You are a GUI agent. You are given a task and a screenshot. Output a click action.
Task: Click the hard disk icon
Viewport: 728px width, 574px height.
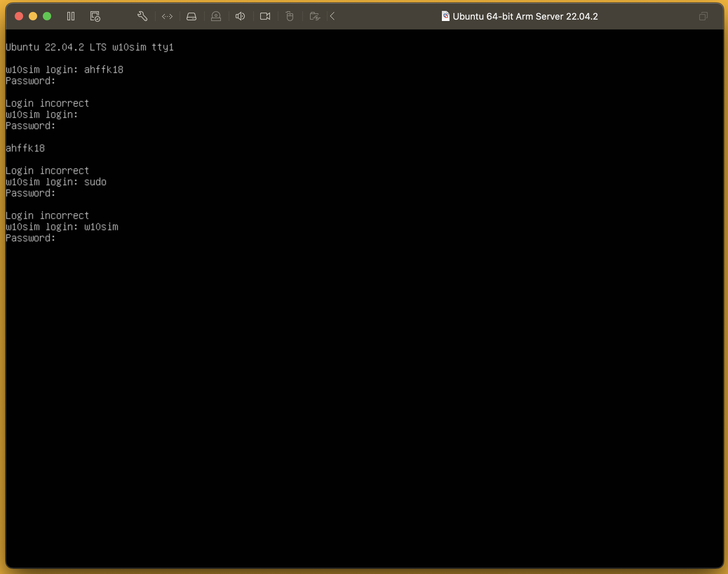coord(191,16)
